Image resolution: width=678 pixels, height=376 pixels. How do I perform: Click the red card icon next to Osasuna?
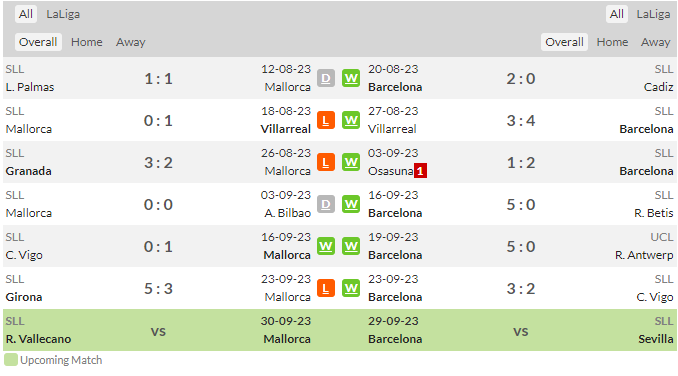coord(420,171)
